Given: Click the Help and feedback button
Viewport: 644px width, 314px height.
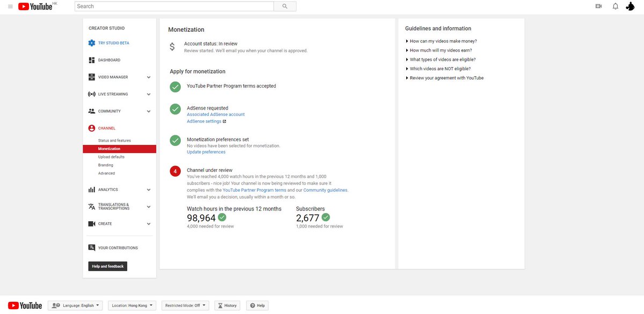Looking at the screenshot, I should (x=108, y=266).
